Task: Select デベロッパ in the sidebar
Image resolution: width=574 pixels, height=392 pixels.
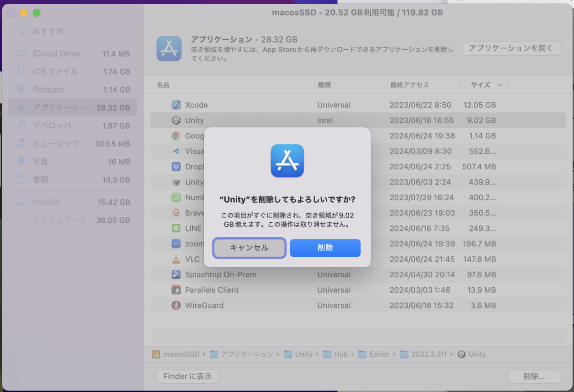Action: 73,125
